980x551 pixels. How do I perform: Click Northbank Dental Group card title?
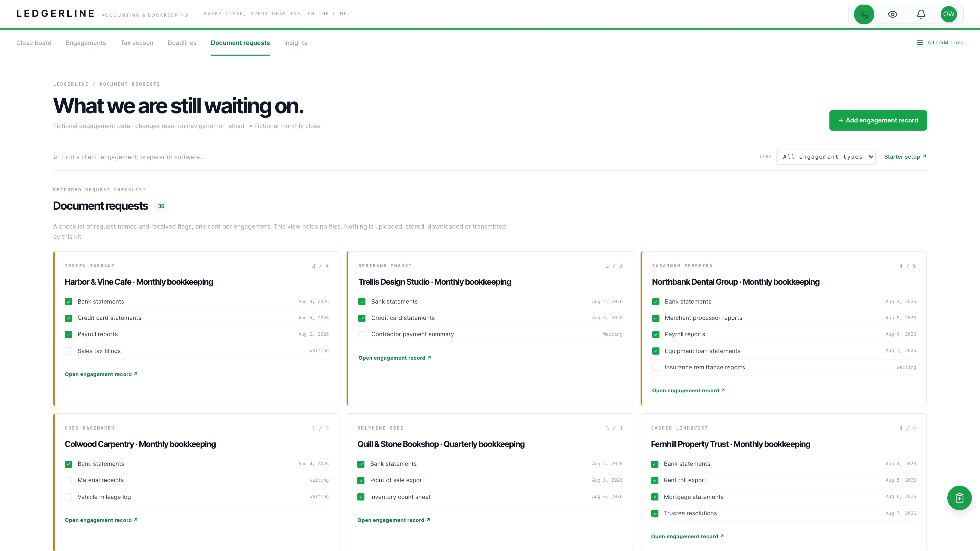pos(736,282)
